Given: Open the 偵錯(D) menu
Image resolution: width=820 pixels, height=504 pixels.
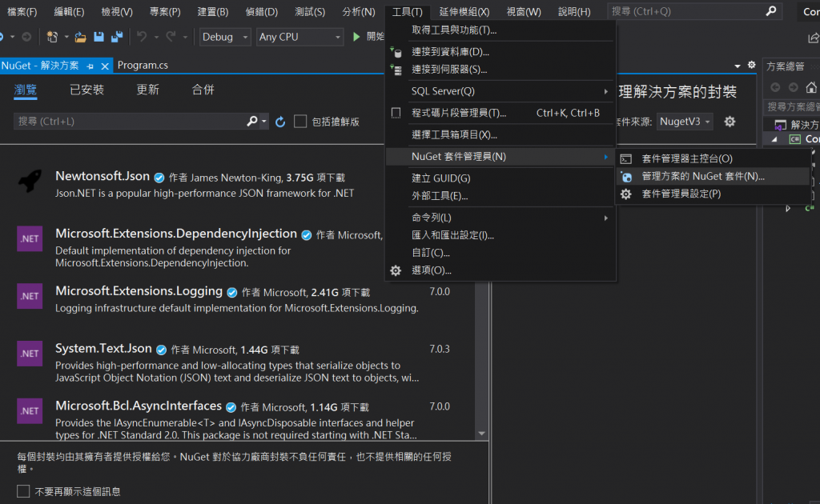Looking at the screenshot, I should pyautogui.click(x=262, y=11).
